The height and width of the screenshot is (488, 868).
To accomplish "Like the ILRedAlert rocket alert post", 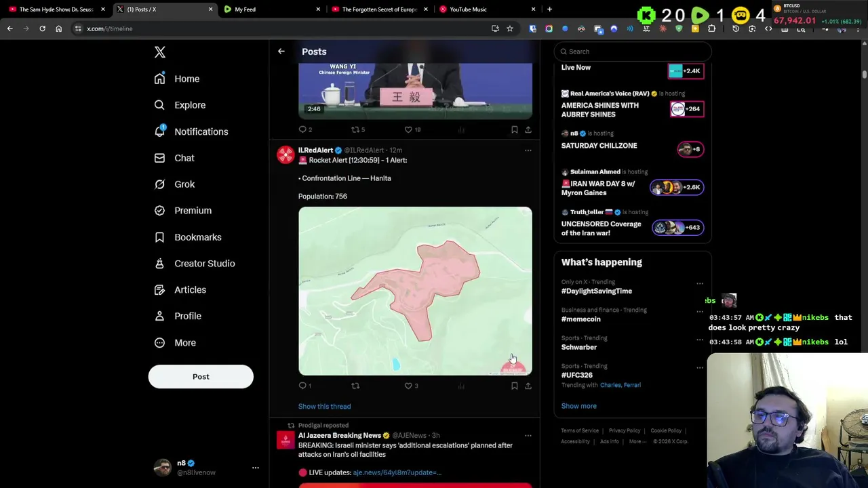I will (x=411, y=386).
